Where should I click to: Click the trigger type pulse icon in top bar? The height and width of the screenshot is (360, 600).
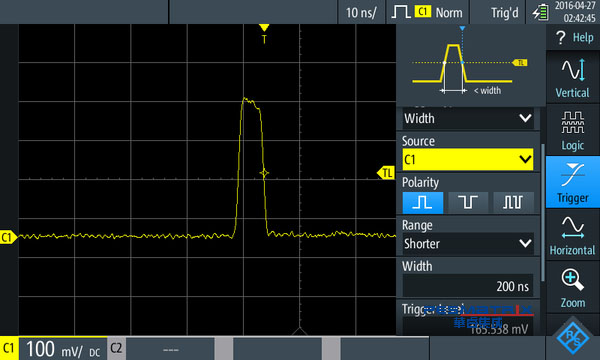tap(401, 12)
